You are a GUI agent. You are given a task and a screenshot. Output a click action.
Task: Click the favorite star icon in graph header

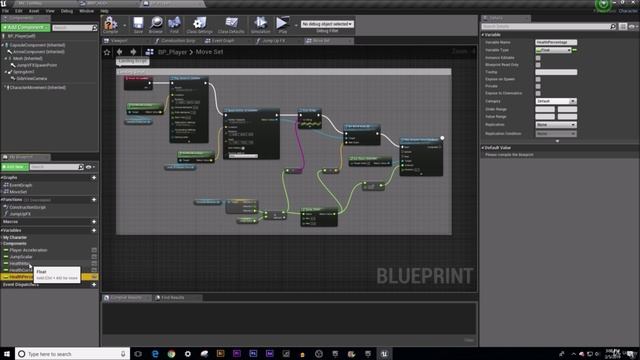(107, 52)
